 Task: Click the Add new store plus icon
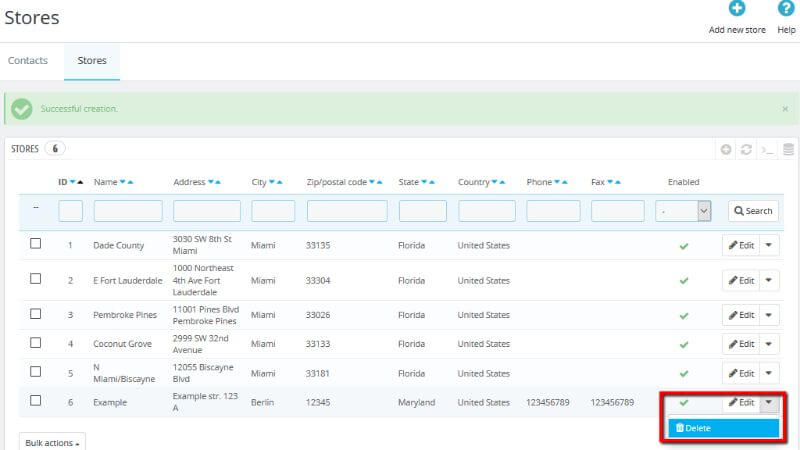[x=737, y=10]
